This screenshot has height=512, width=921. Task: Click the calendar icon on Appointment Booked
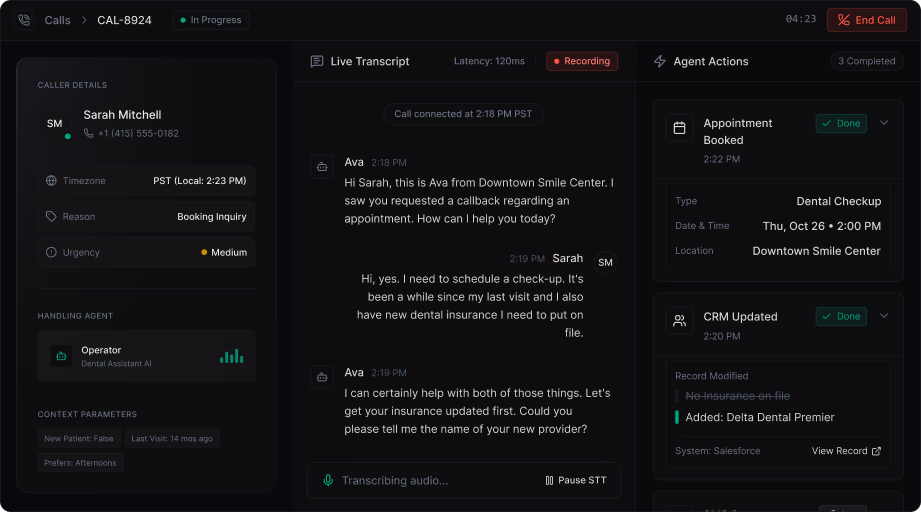pyautogui.click(x=680, y=128)
